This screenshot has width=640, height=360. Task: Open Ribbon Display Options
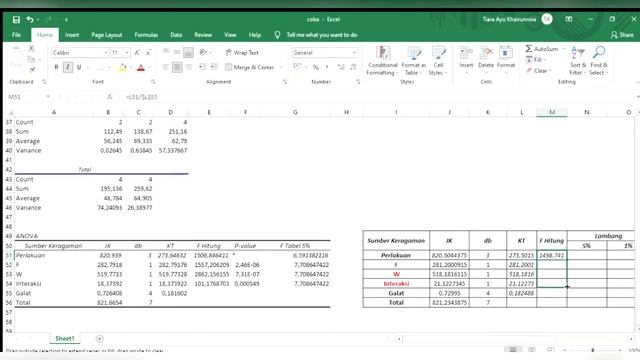[x=569, y=19]
